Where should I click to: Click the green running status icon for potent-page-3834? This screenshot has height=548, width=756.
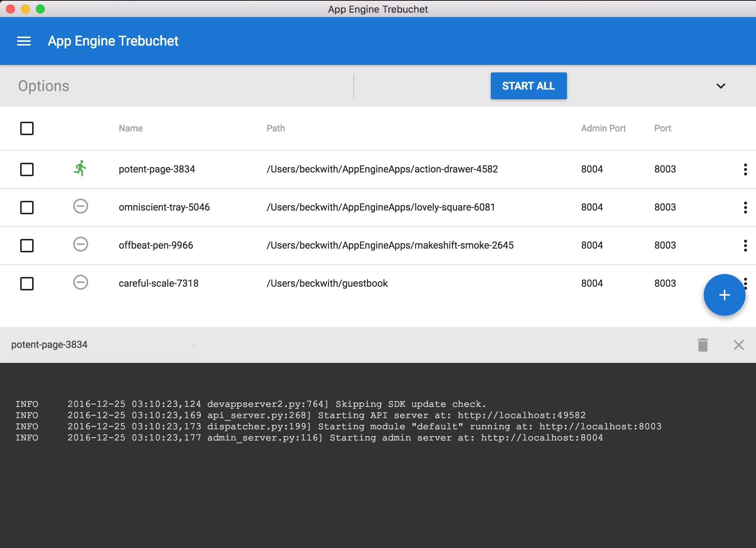click(80, 169)
